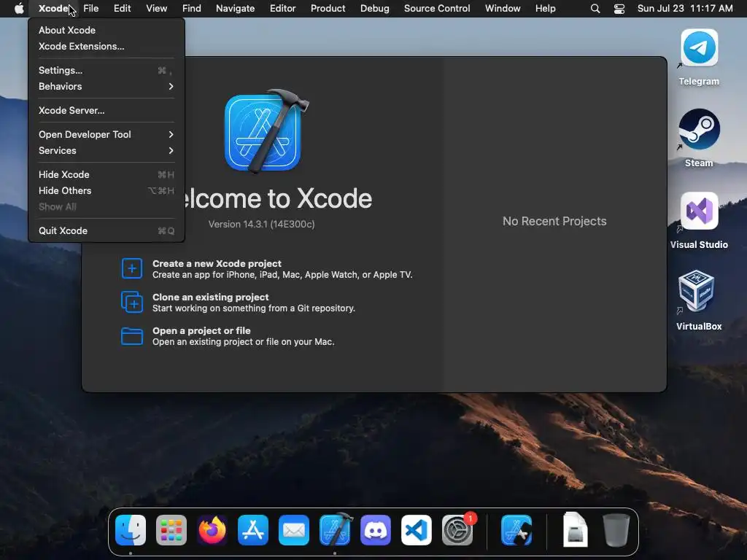Open the Debug menu
747x560 pixels.
point(374,8)
